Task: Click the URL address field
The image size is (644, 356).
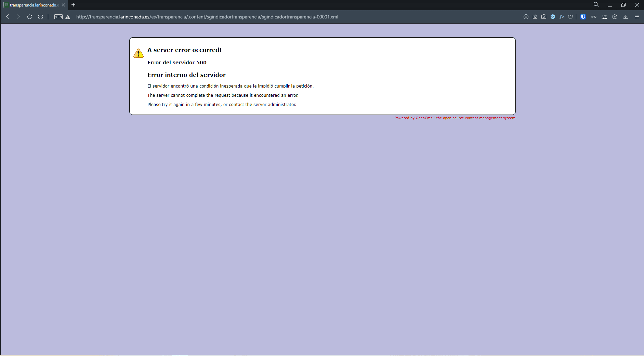Action: tap(207, 17)
